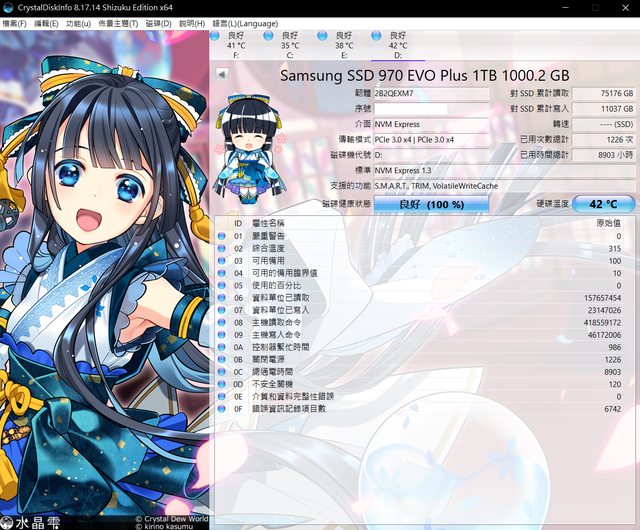The width and height of the screenshot is (640, 530).
Task: Click the status orb for attribute 0F
Action: tap(222, 408)
